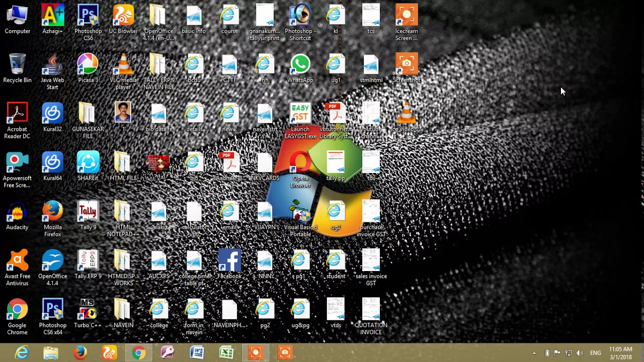Open Tally 9 application icon
Viewport: 644px width, 362px height.
(x=88, y=216)
